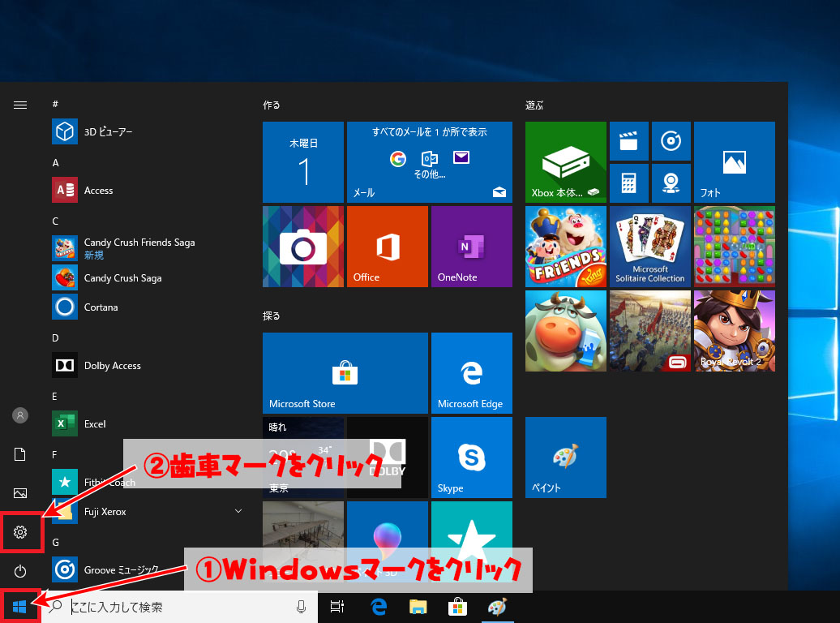This screenshot has height=623, width=840.
Task: Open the army battle game tile
Action: [649, 331]
